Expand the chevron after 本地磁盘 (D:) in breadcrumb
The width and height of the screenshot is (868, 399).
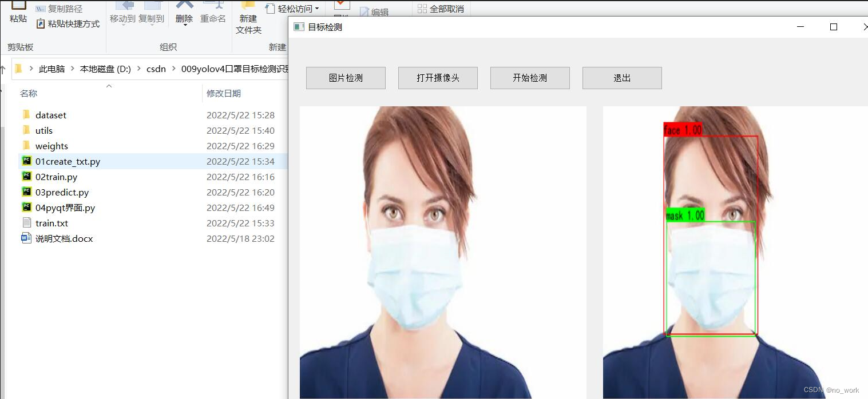138,69
